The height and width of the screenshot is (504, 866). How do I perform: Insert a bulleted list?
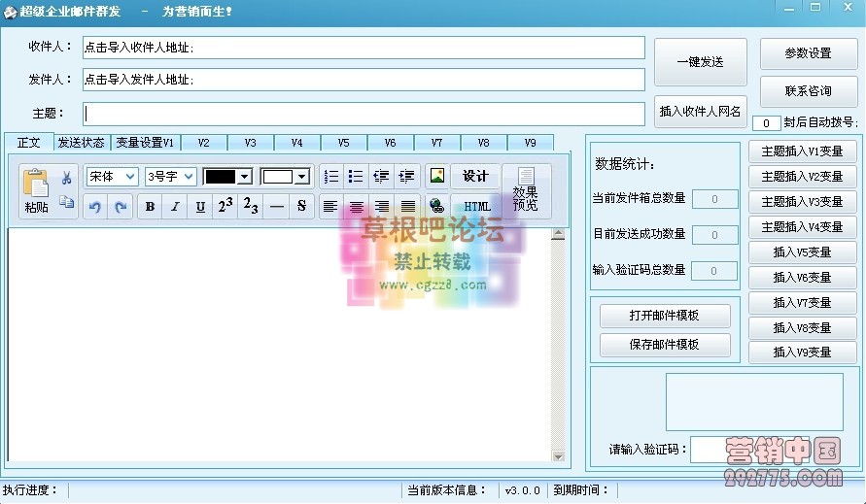pos(356,177)
